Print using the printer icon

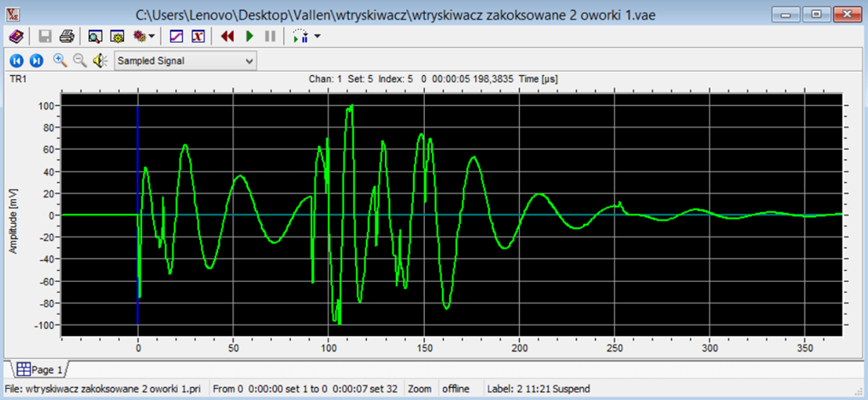pos(68,37)
